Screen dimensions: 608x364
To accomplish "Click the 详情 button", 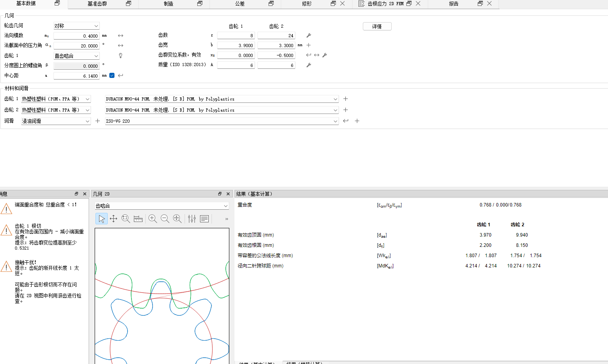I will click(377, 27).
